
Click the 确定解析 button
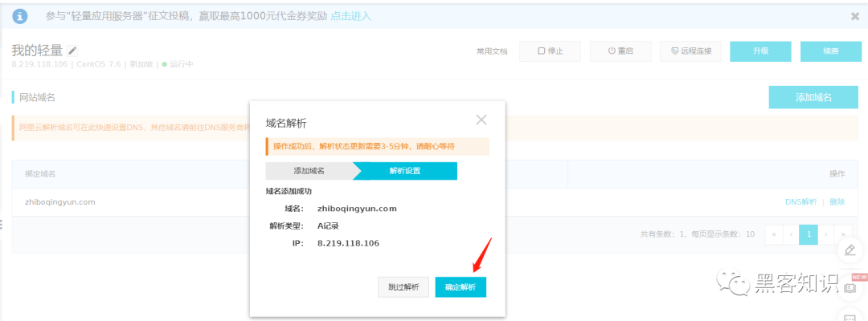point(461,287)
